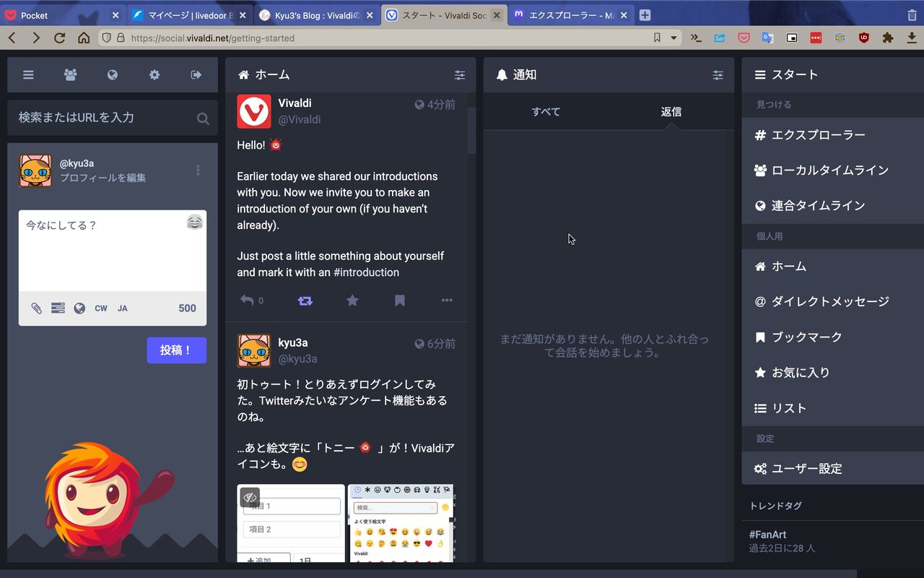
Task: Open ユーザー設定 in the start menu
Action: pyautogui.click(x=832, y=469)
